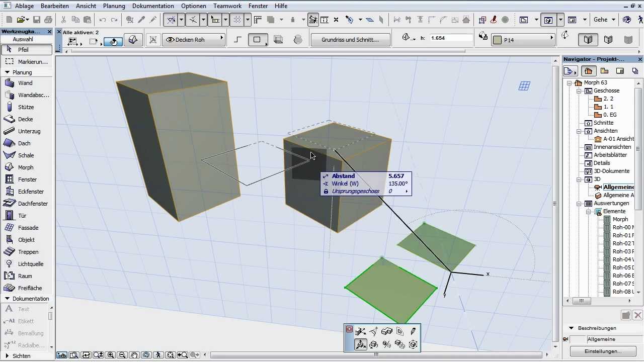
Task: Click the Einstellungen button
Action: point(603,351)
